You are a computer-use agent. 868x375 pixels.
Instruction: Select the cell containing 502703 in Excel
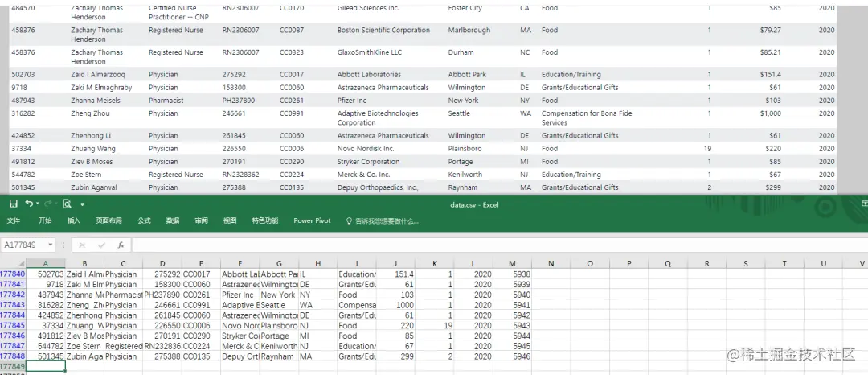pos(45,274)
